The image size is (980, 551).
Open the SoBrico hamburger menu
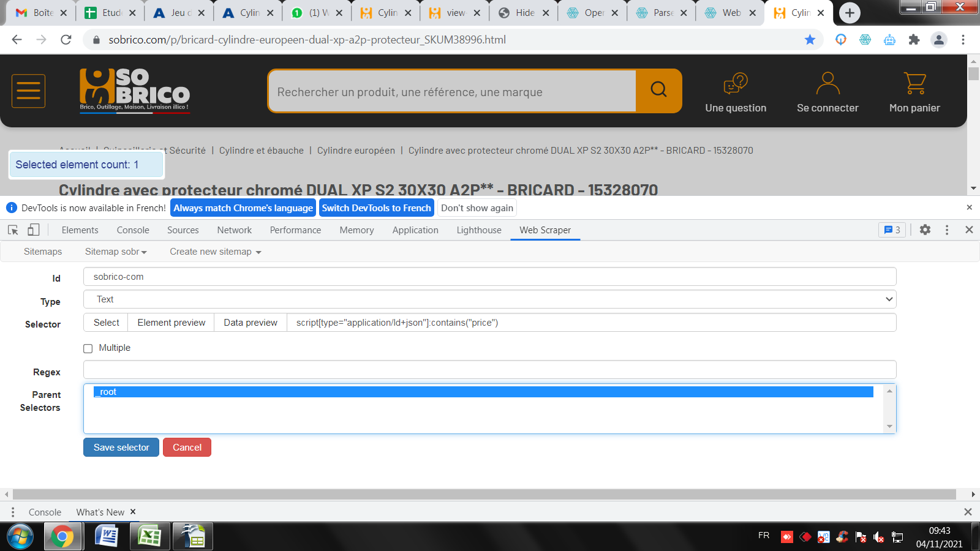28,91
